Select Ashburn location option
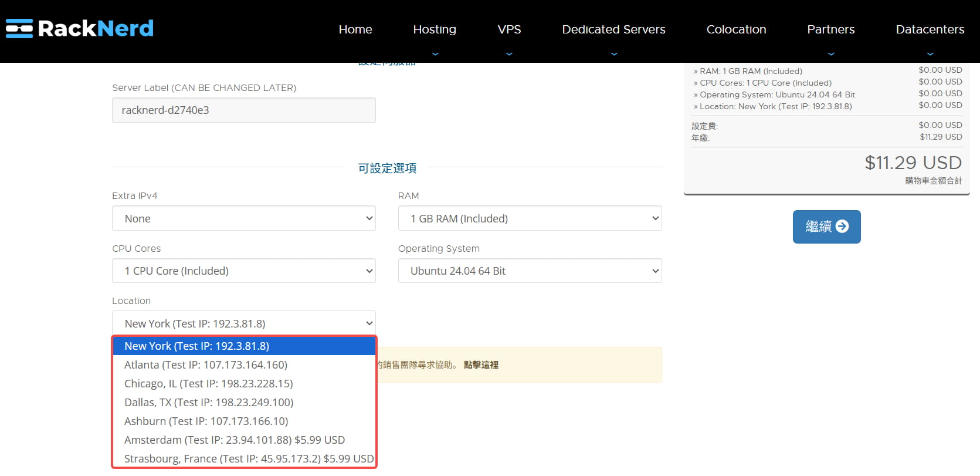The image size is (980, 476). point(206,421)
